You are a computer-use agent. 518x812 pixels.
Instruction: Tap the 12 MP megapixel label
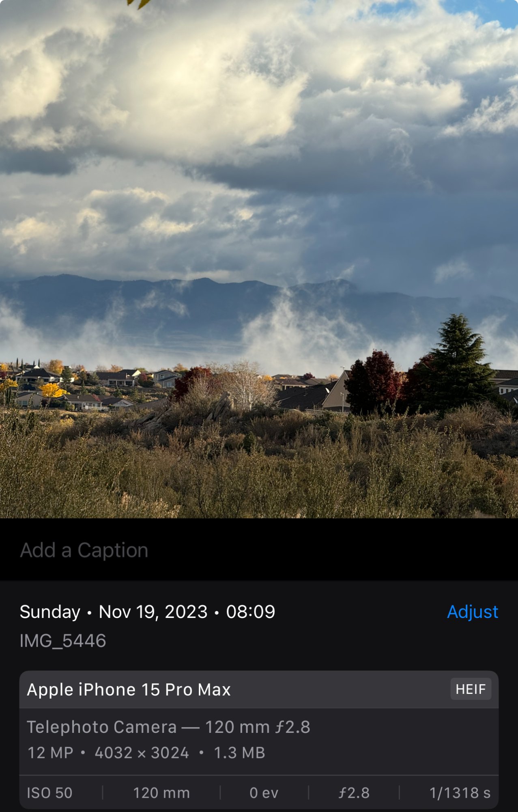pos(50,753)
